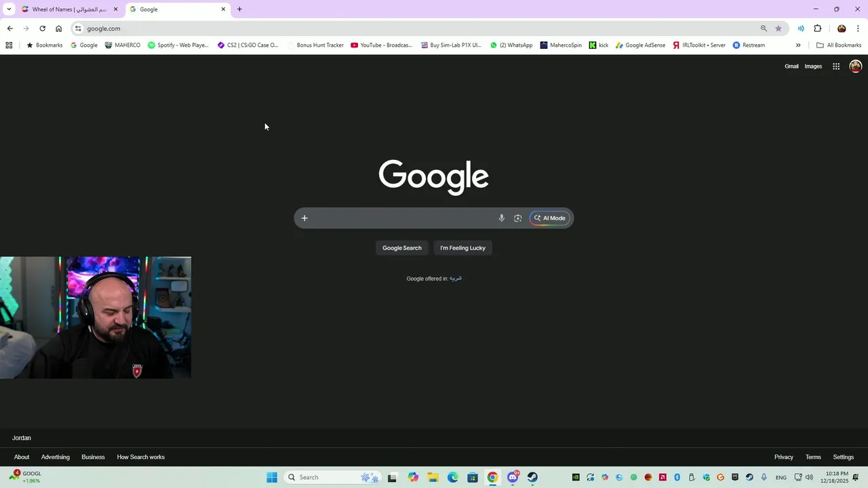Open the Settings footer link
868x488 pixels.
(844, 457)
